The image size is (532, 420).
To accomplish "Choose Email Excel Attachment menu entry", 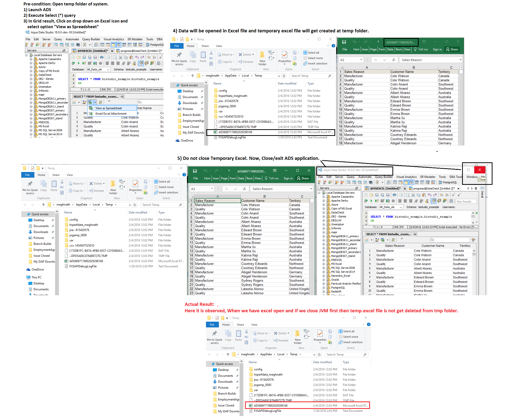I will [112, 114].
